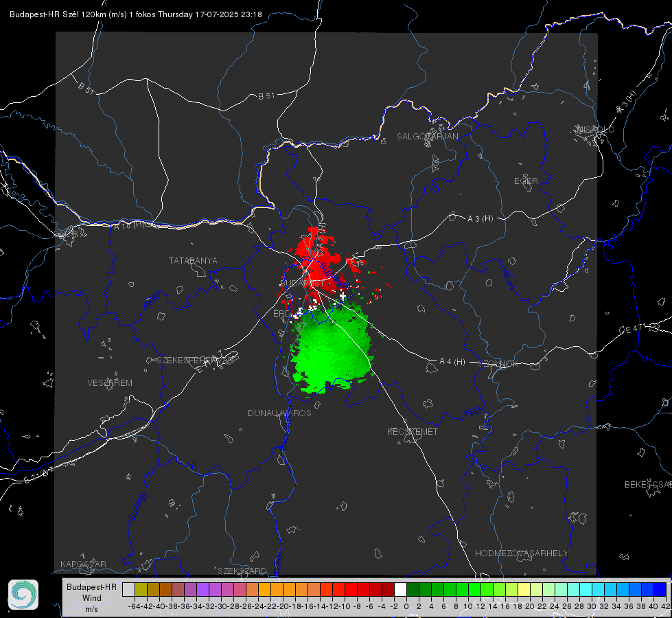Viewport: 672px width, 618px height.
Task: Click the 0 value on the legend scale
Action: (x=406, y=606)
